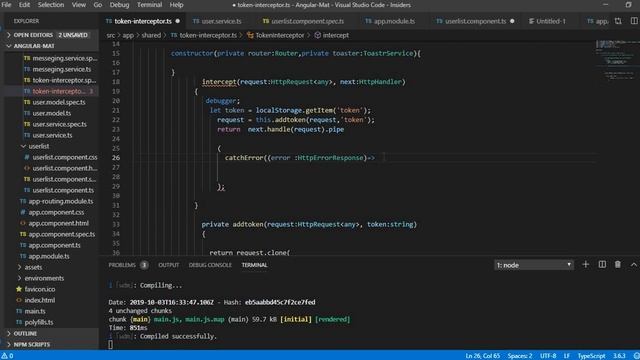Change the UTF-8 encoding in status bar

point(548,356)
